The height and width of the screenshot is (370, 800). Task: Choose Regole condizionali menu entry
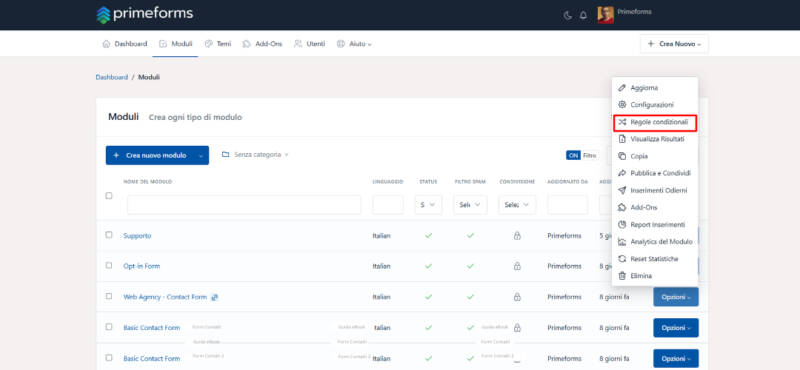coord(655,122)
